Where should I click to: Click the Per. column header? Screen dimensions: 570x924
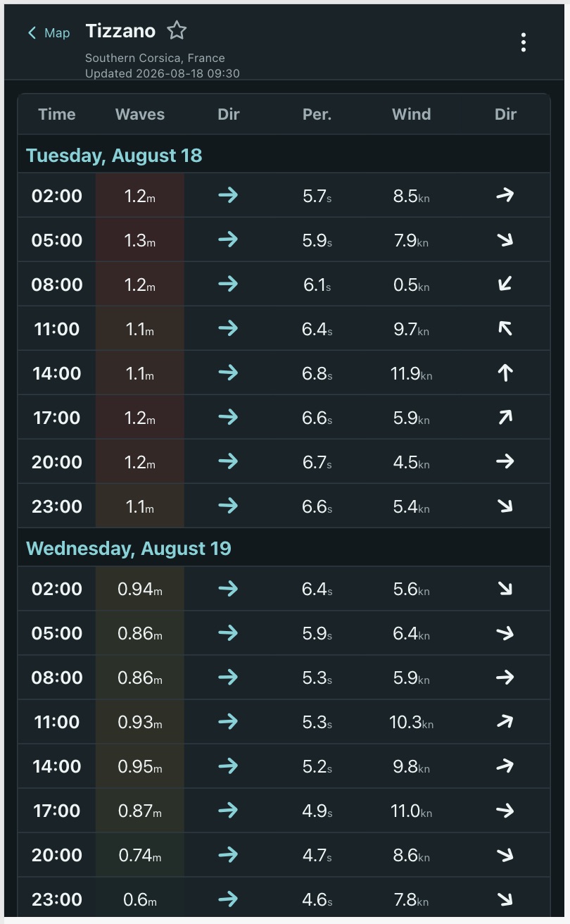tap(317, 114)
